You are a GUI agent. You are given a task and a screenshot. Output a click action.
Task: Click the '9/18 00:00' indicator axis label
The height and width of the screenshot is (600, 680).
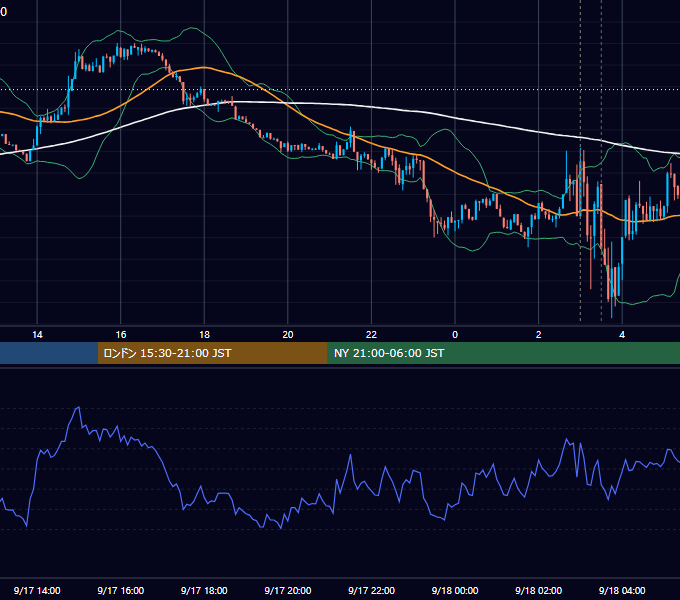455,590
